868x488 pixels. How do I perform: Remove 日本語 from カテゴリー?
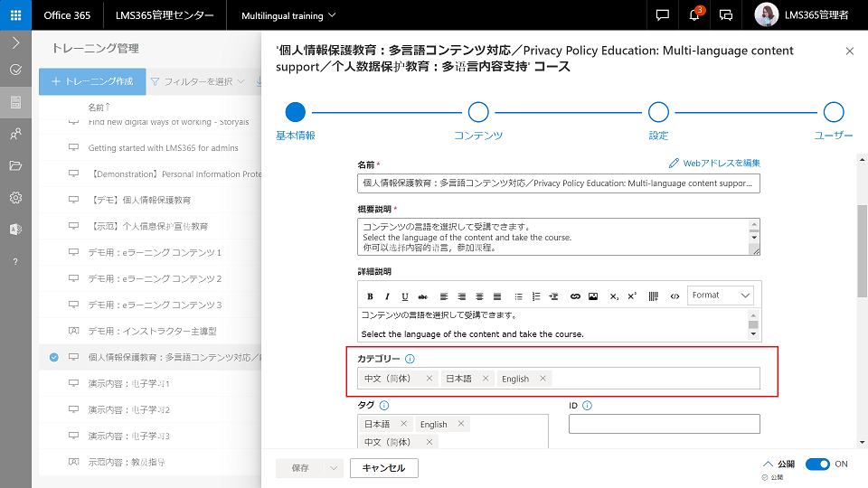(486, 379)
